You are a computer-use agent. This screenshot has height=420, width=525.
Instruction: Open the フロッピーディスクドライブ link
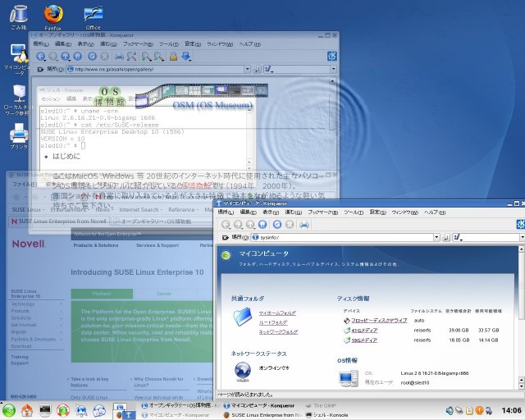pos(379,321)
